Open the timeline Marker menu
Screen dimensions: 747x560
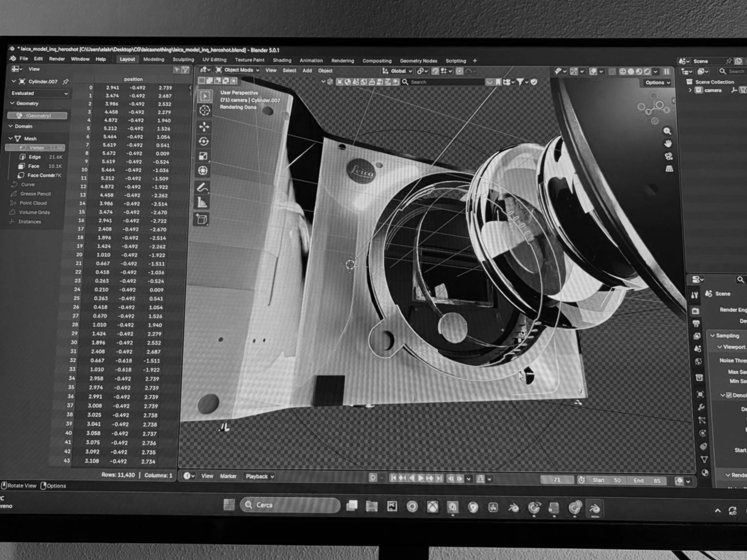tap(228, 476)
